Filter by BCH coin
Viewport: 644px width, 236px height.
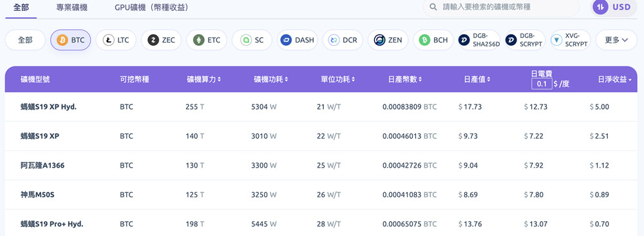point(433,40)
